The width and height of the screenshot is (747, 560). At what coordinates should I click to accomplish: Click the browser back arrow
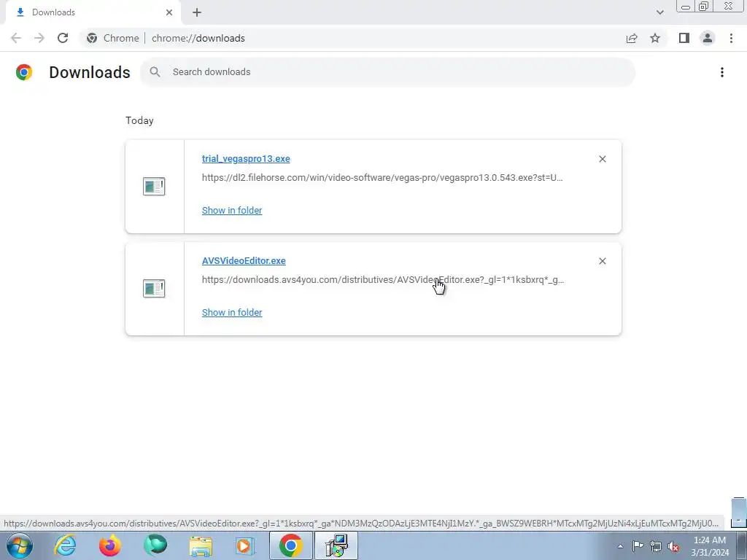tap(16, 38)
